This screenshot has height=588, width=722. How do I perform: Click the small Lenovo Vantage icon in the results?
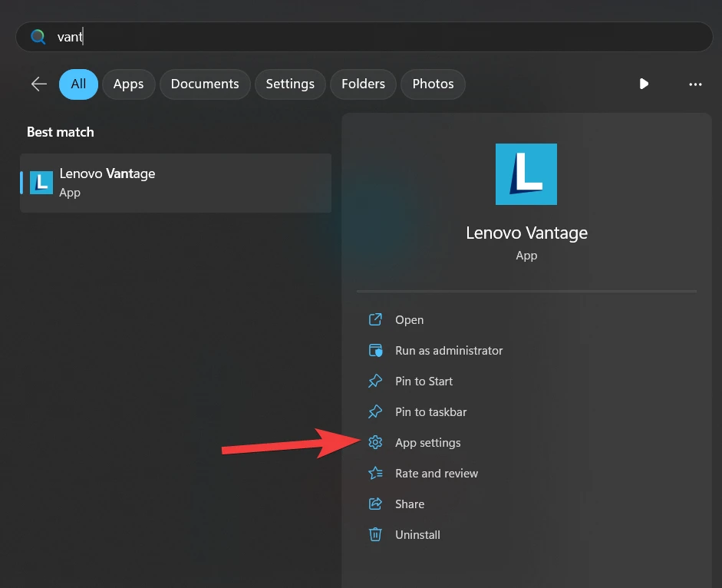pyautogui.click(x=41, y=183)
